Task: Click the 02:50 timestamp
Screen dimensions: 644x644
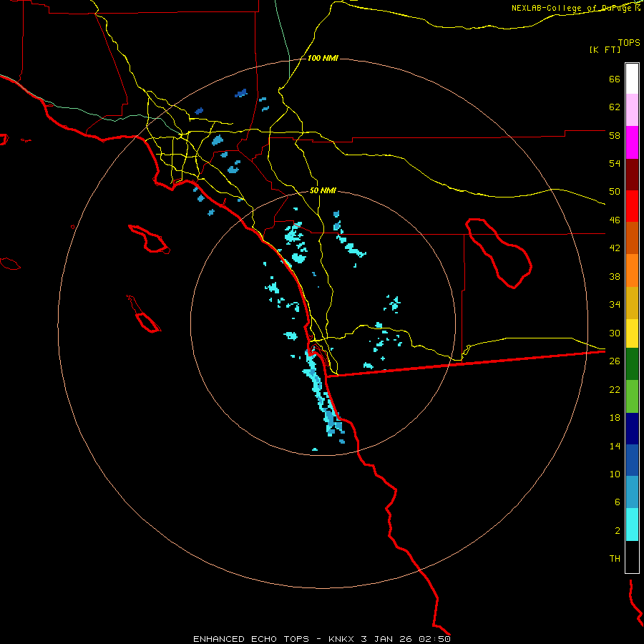Action: click(435, 639)
